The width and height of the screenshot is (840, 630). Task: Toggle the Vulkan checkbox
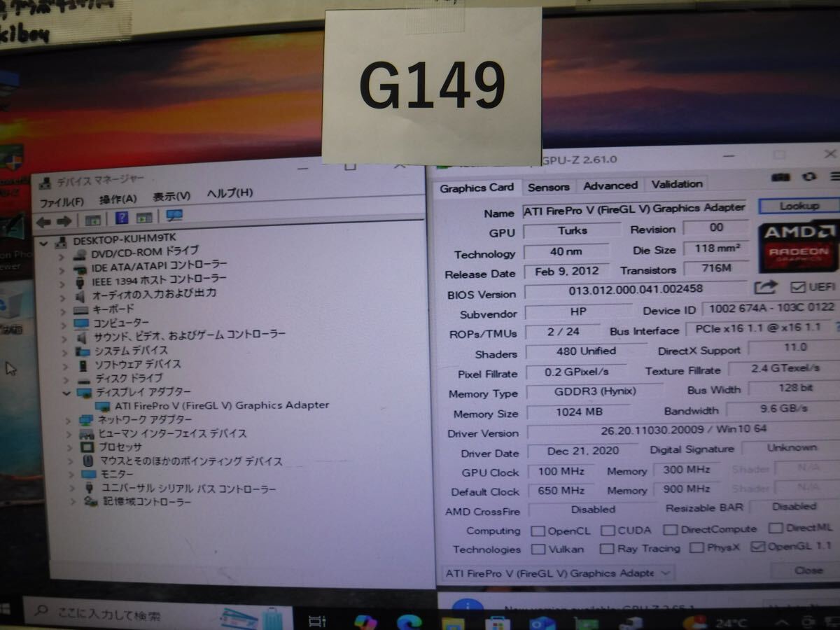[x=538, y=549]
